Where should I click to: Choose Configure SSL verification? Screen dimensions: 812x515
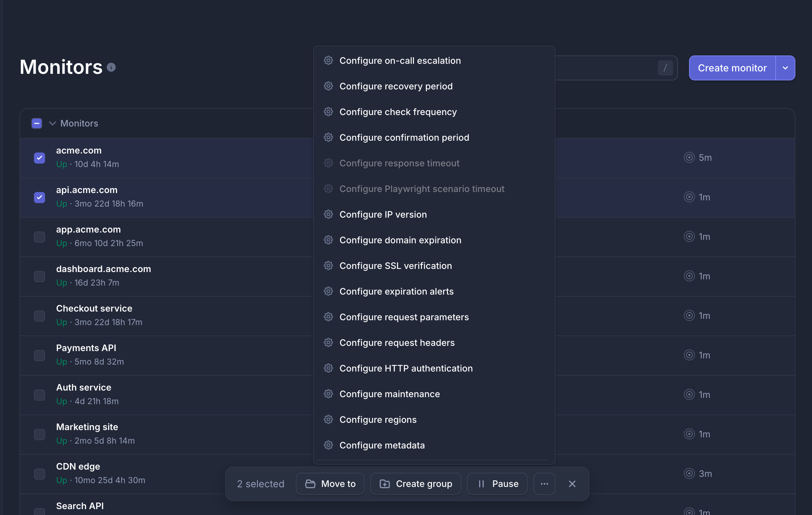click(x=434, y=266)
